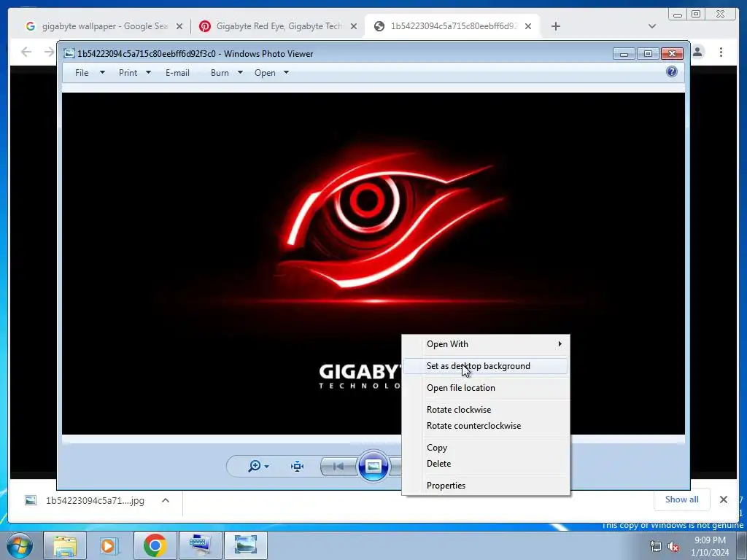This screenshot has height=560, width=747.
Task: Click the magnifier zoom icon
Action: (255, 466)
